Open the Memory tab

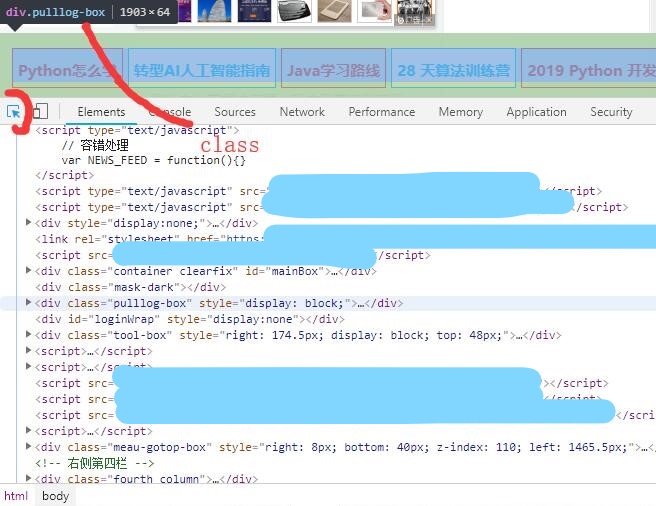[x=461, y=112]
